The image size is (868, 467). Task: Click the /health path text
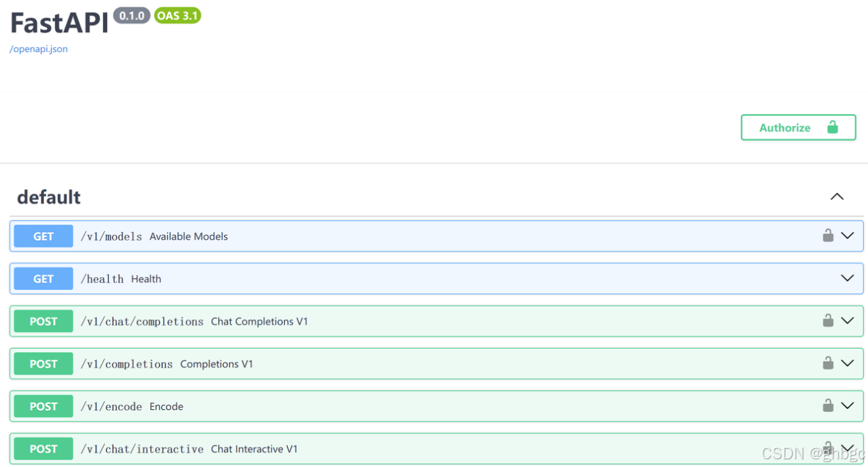[x=102, y=279]
